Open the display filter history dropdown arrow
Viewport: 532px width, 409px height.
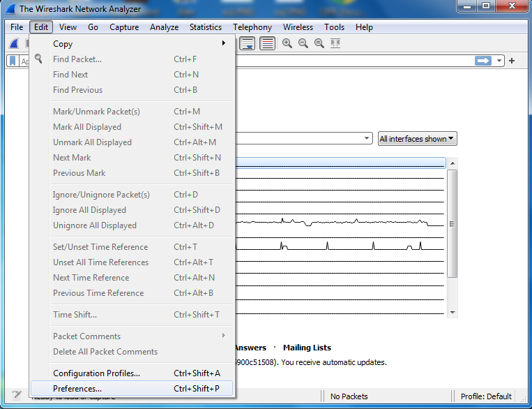(x=499, y=61)
